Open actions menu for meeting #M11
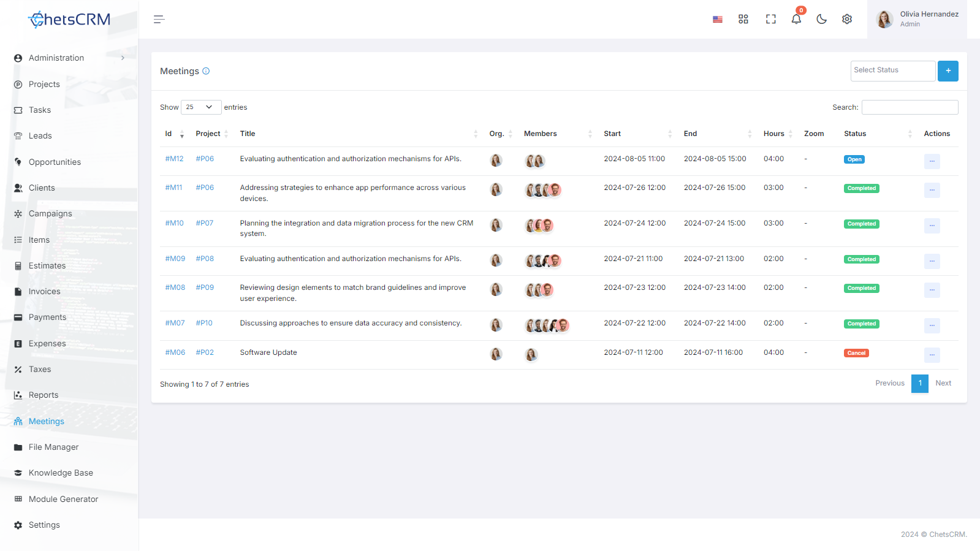 [x=932, y=190]
